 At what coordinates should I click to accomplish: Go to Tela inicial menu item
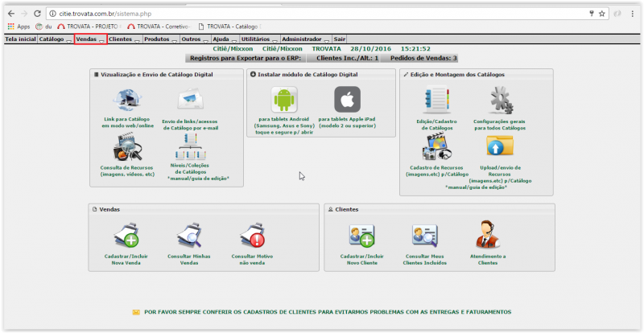click(x=21, y=39)
